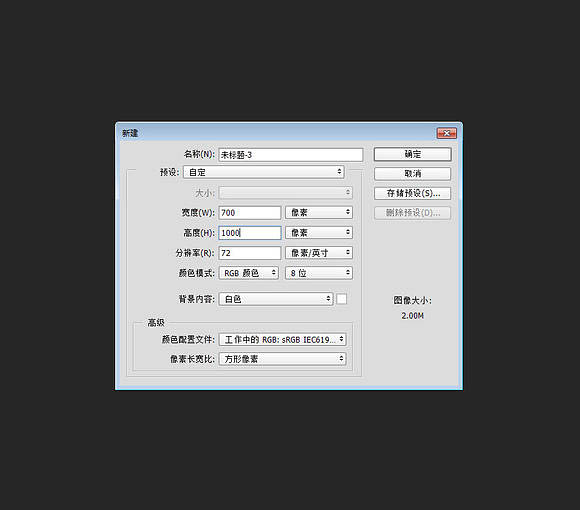Screen dimensions: 580x510
Task: Close the 新建 dialog with the red X
Action: (x=446, y=133)
